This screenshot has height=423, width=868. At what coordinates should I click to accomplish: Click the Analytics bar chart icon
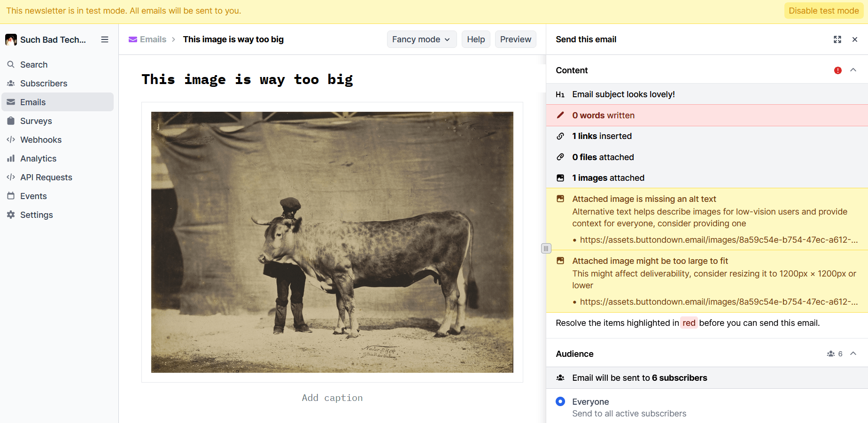11,158
